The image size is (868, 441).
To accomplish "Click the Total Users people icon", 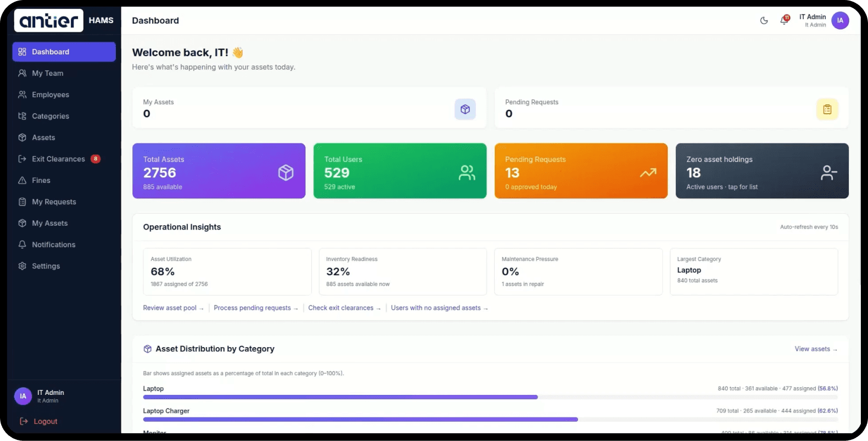I will coord(467,172).
